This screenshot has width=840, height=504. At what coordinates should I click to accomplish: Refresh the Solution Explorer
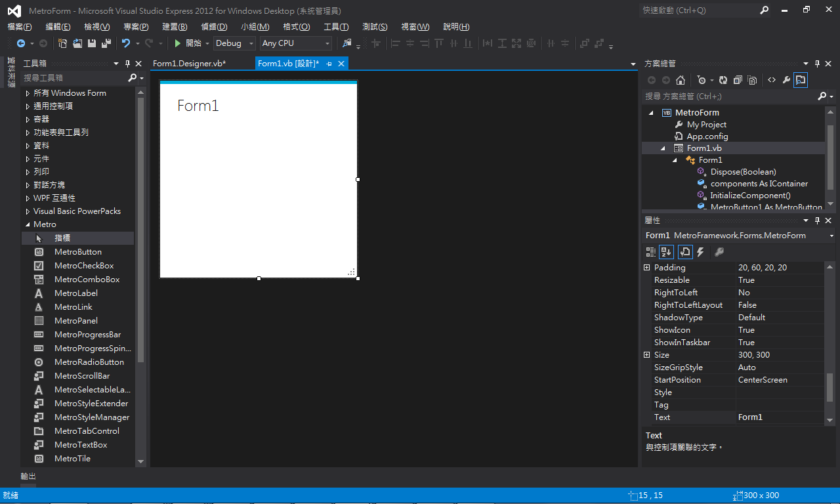click(x=723, y=80)
